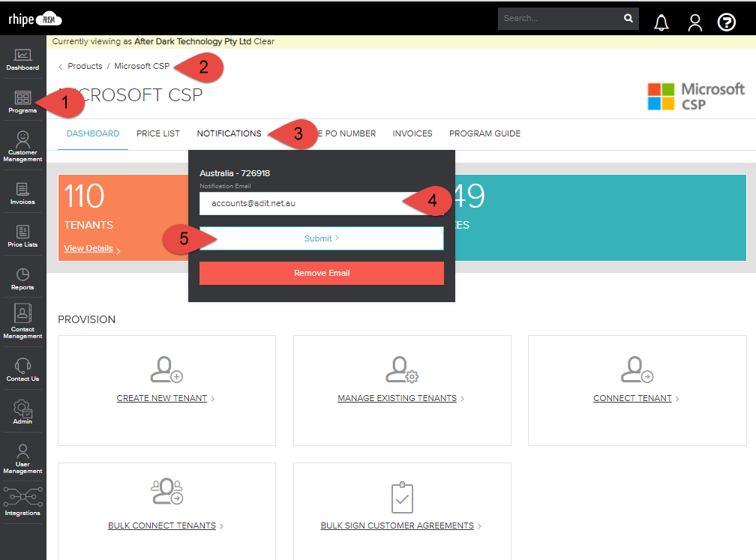Open the PO Number tab
The image size is (756, 560).
(347, 133)
